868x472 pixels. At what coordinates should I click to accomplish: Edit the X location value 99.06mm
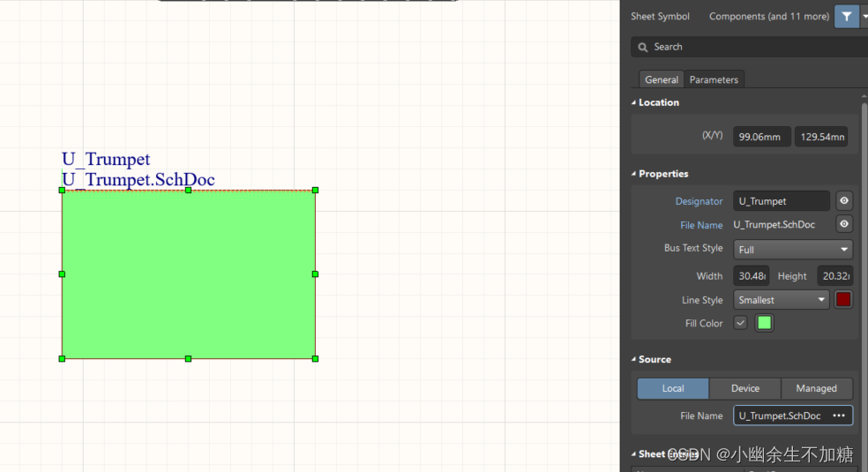click(x=762, y=137)
